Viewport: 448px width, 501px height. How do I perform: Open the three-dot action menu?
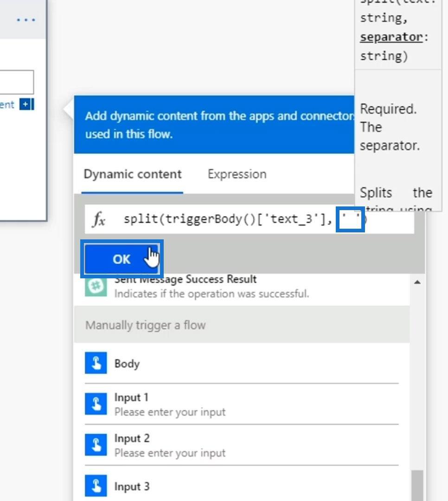coord(26,20)
